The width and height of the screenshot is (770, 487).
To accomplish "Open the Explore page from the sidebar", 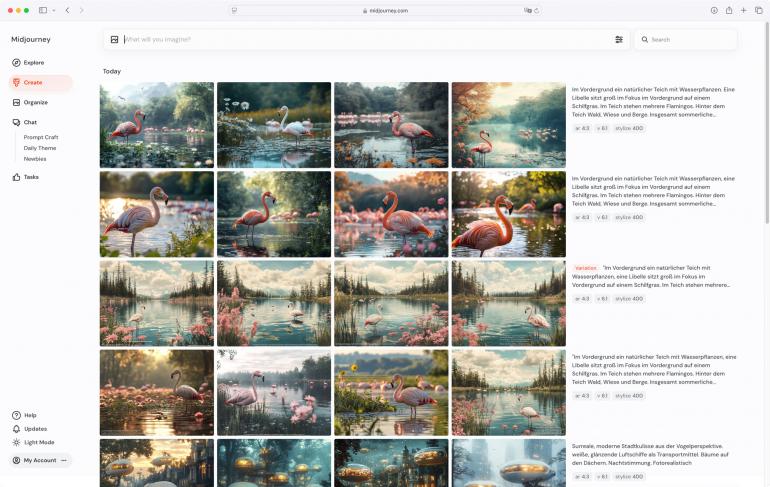I will (28, 62).
